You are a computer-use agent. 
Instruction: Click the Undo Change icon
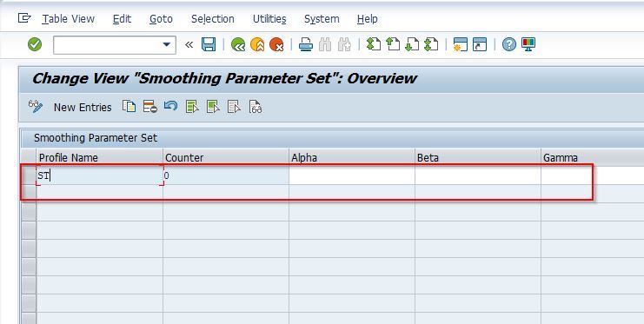click(x=171, y=107)
